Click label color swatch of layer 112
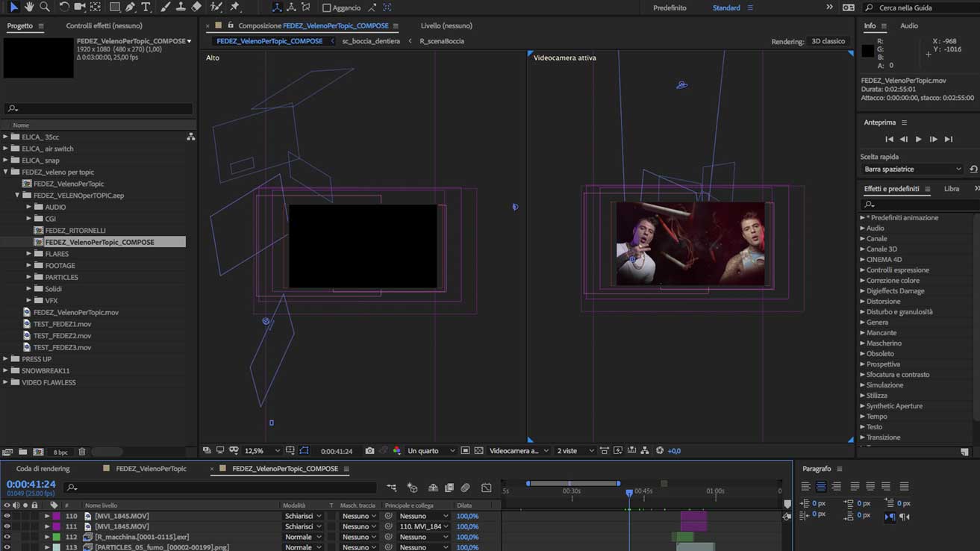980x551 pixels. pos(56,537)
